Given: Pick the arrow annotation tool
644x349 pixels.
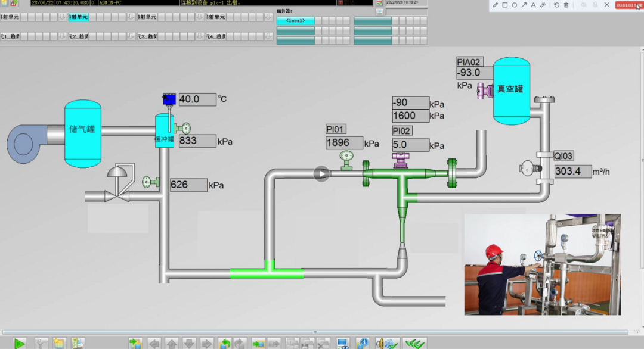Looking at the screenshot, I should click(524, 5).
